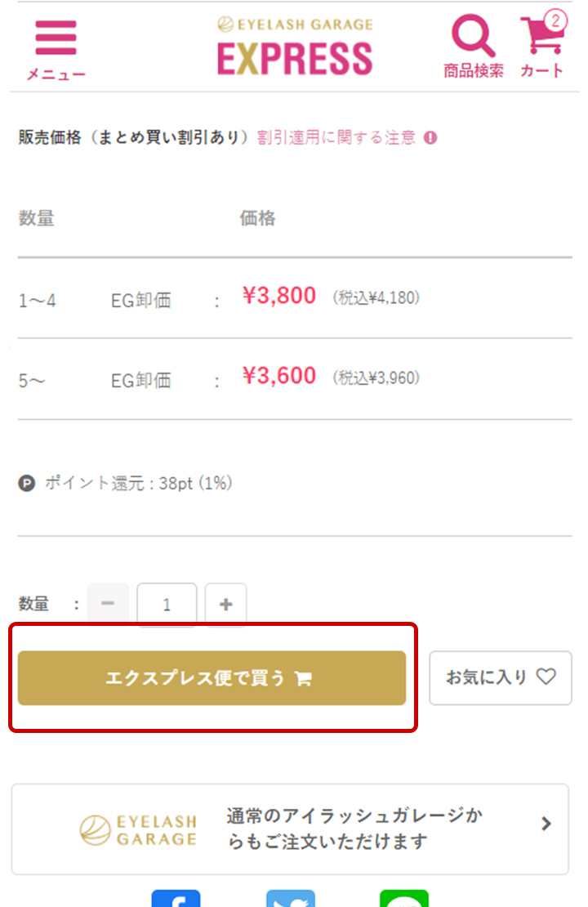Viewport: 588px width, 907px height.
Task: Expand the Eyelash Garage banner chevron
Action: tap(546, 824)
